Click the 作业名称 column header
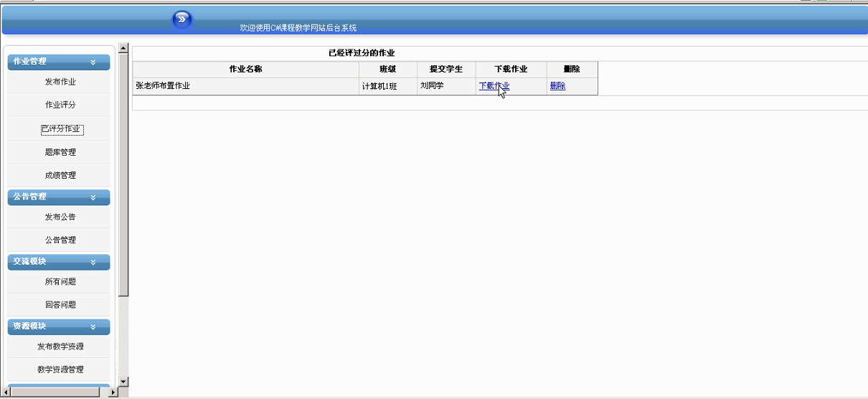868x399 pixels. (245, 70)
